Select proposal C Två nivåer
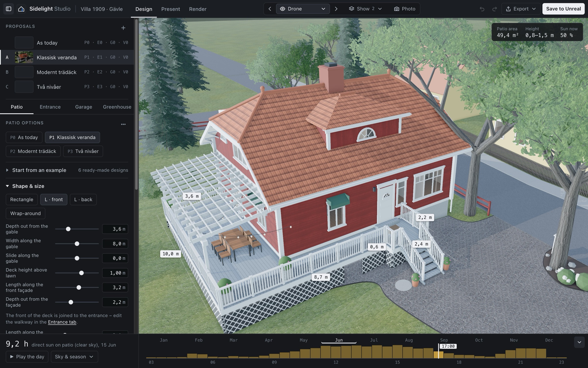588x368 pixels. click(x=67, y=87)
